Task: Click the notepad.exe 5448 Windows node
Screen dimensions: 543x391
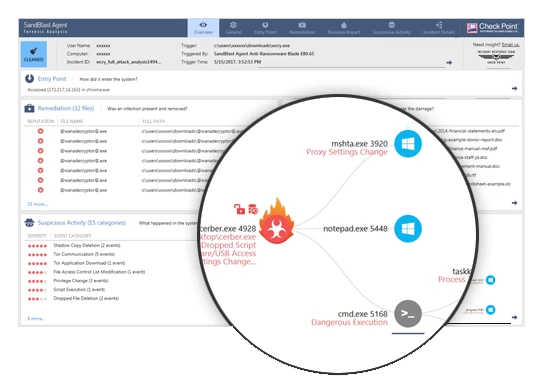Action: pos(408,229)
